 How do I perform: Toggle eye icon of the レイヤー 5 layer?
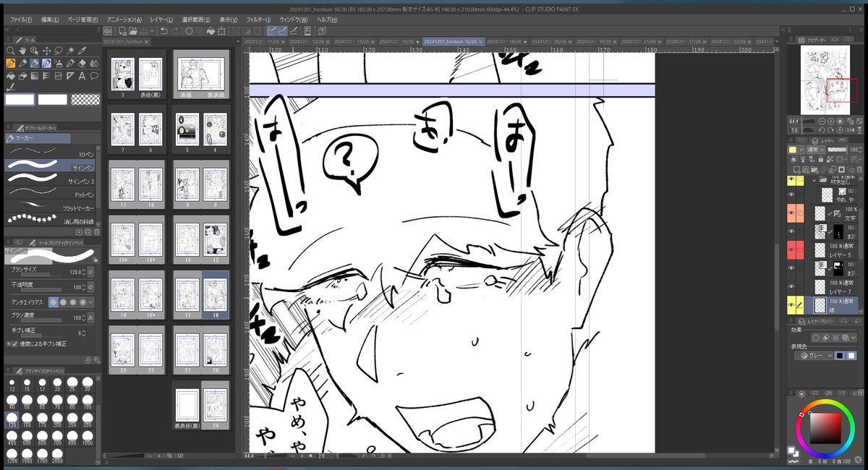point(791,249)
